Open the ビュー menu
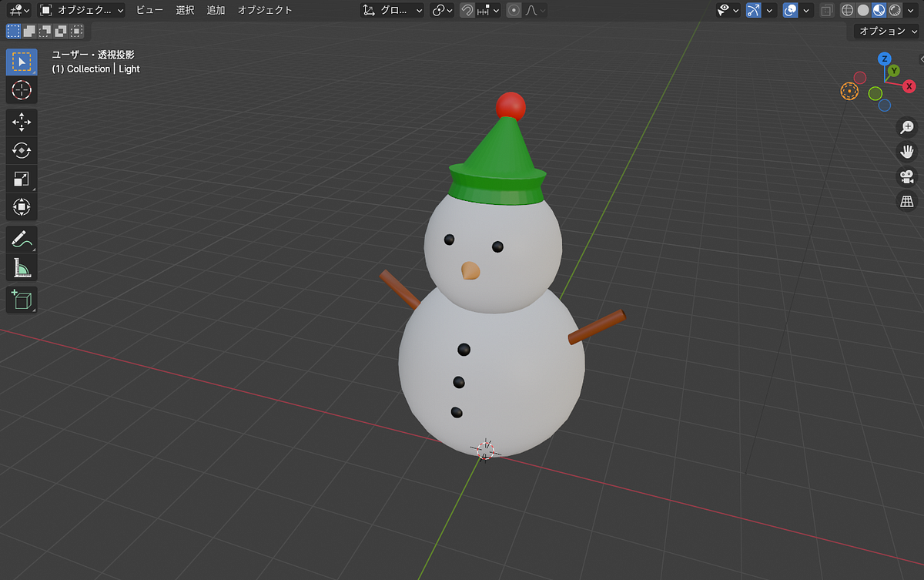 coord(149,10)
